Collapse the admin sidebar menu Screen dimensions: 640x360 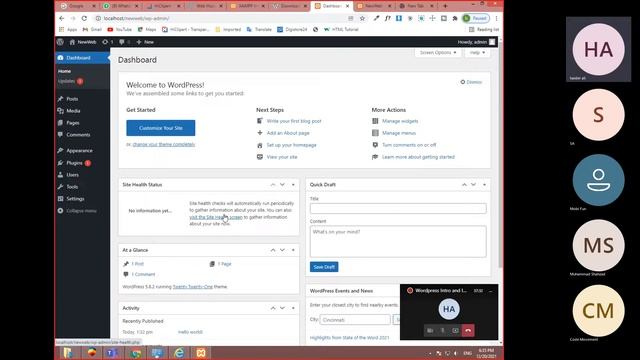[78, 211]
